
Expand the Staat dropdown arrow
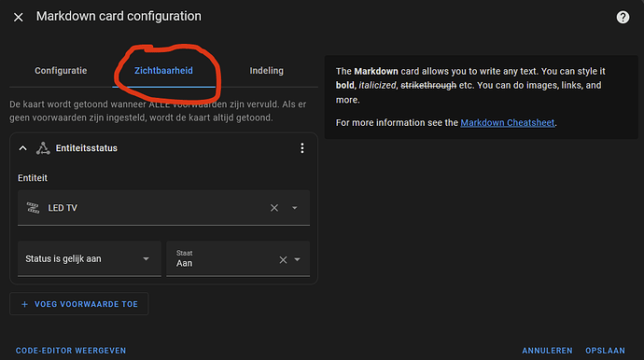(x=298, y=259)
